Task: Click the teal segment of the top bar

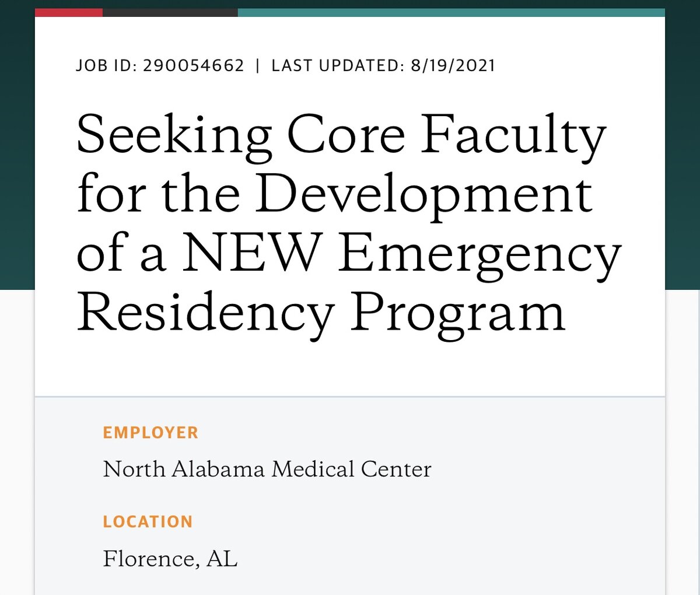Action: [451, 12]
